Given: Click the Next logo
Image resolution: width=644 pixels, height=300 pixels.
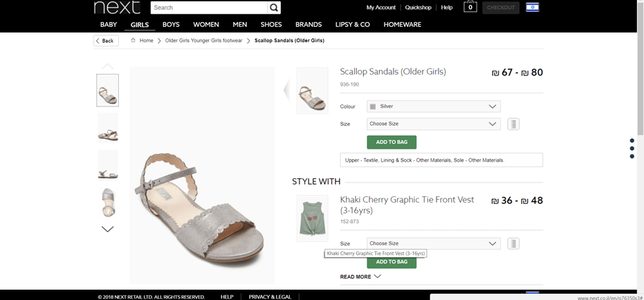Looking at the screenshot, I should coord(116,8).
